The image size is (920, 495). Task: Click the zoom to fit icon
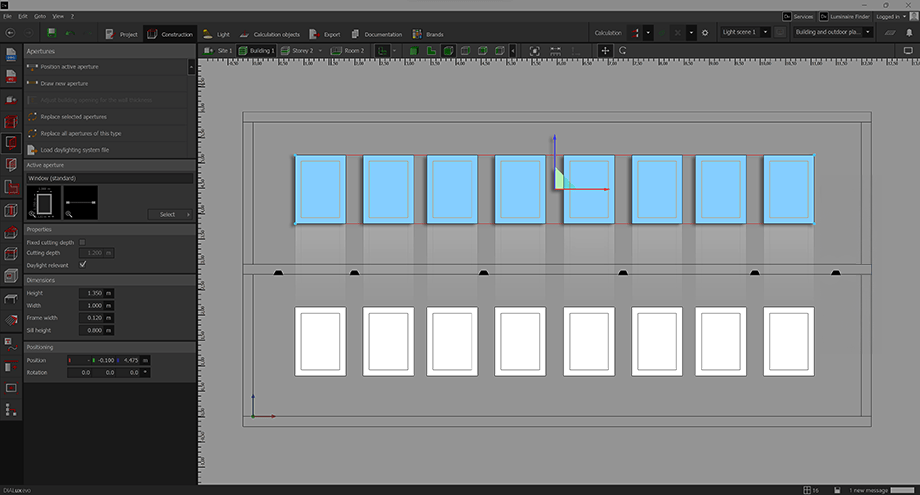coord(534,50)
